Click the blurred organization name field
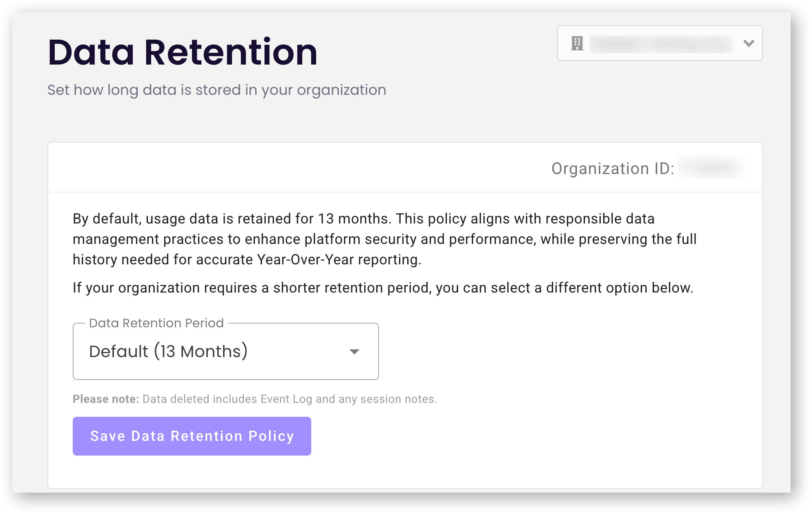This screenshot has height=514, width=812. tap(661, 43)
